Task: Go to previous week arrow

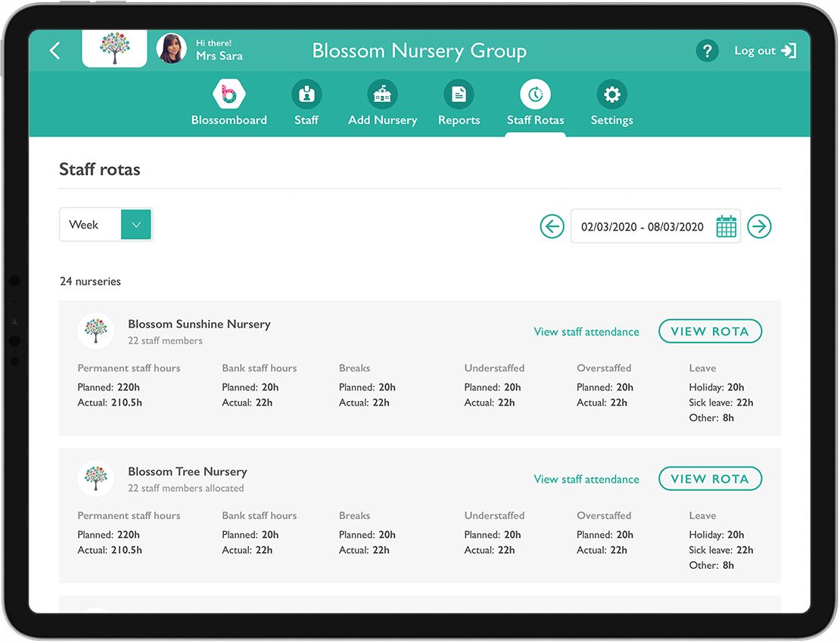Action: 552,226
